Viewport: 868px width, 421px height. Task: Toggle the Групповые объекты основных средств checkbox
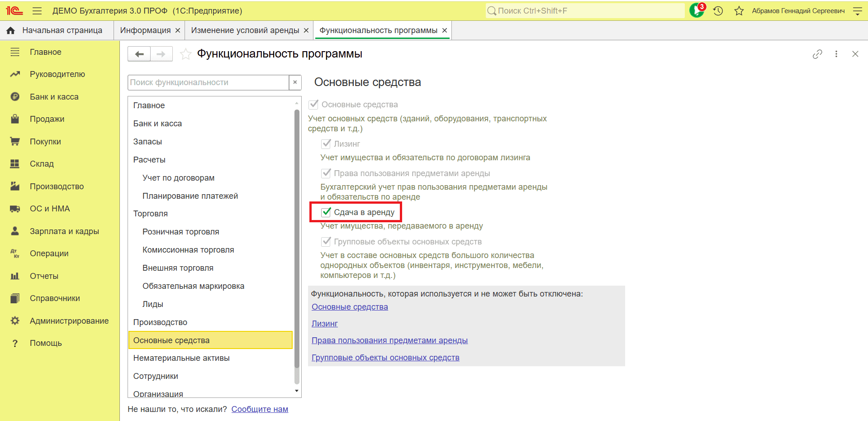326,241
